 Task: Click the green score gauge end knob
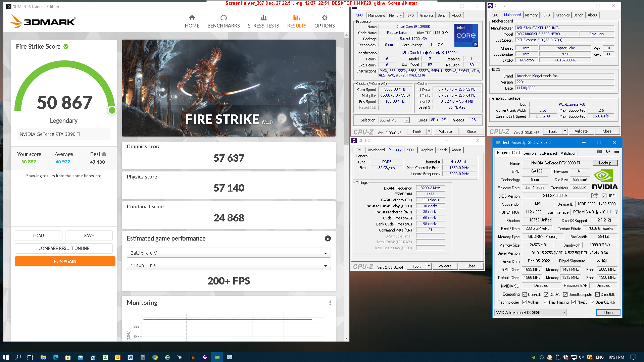[112, 110]
